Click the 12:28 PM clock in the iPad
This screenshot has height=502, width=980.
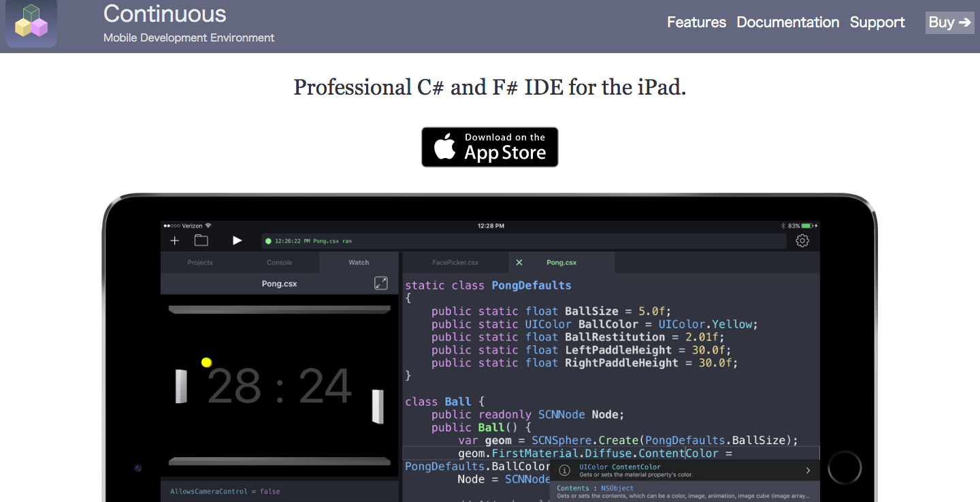[x=491, y=225]
